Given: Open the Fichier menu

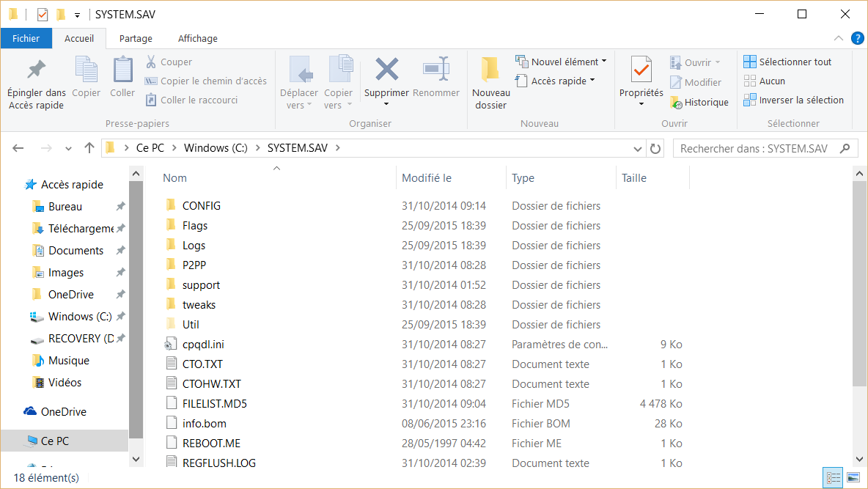Looking at the screenshot, I should click(26, 38).
